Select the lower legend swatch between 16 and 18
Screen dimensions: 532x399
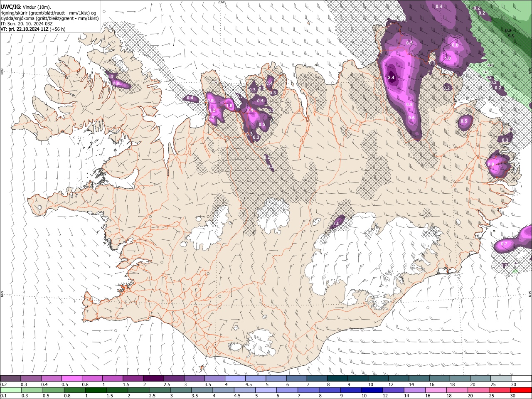pos(436,390)
